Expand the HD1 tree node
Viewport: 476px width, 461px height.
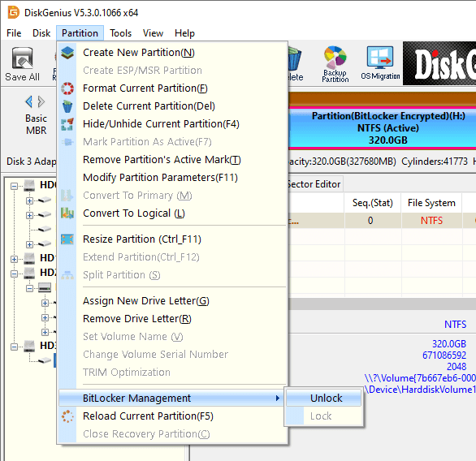coord(14,259)
